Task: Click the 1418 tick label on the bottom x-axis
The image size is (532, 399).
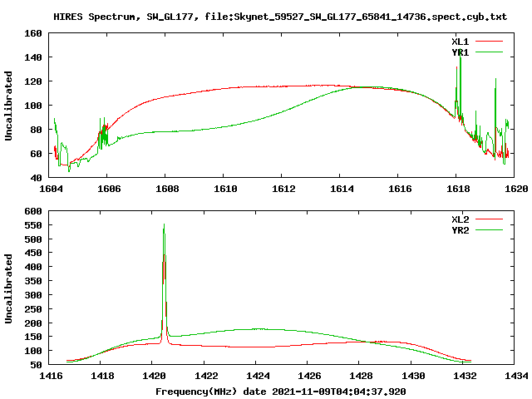Action: tap(102, 376)
